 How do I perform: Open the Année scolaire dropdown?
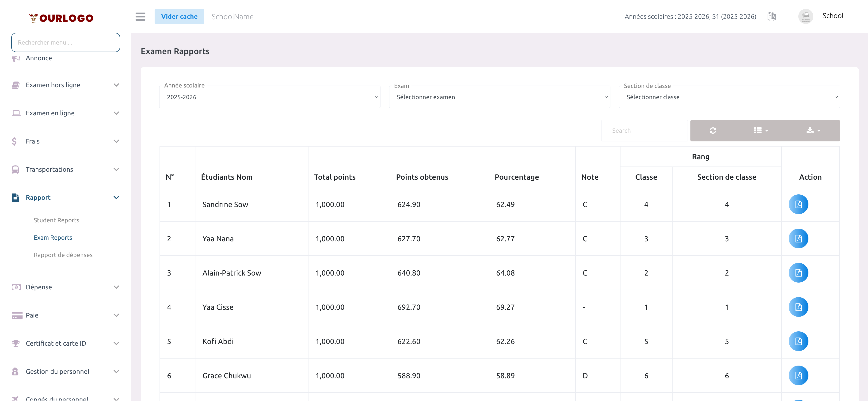pyautogui.click(x=270, y=97)
